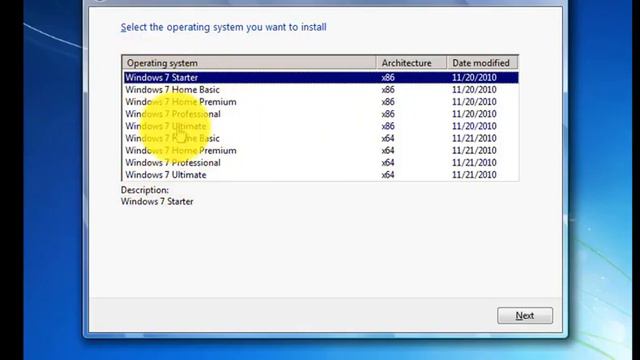The image size is (640, 360).
Task: Click the Date modified column header
Action: pos(482,63)
